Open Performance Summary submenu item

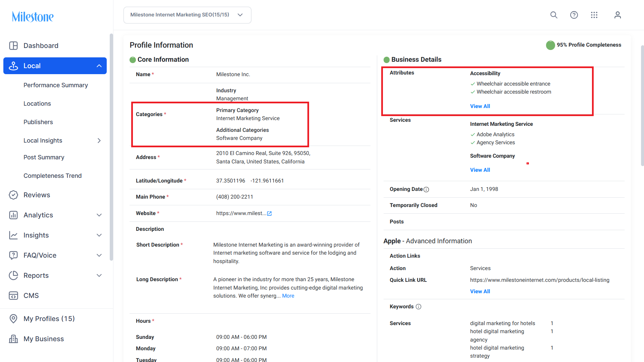(x=56, y=85)
